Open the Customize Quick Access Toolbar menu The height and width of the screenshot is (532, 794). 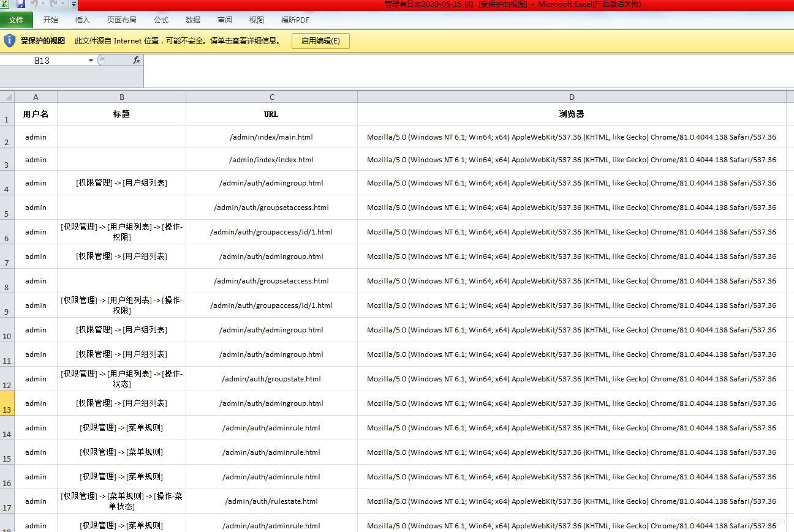point(73,4)
